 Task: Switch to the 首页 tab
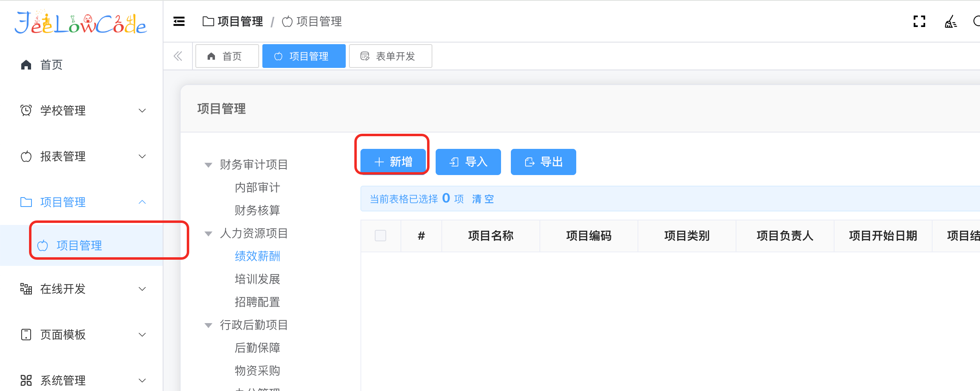tap(227, 56)
